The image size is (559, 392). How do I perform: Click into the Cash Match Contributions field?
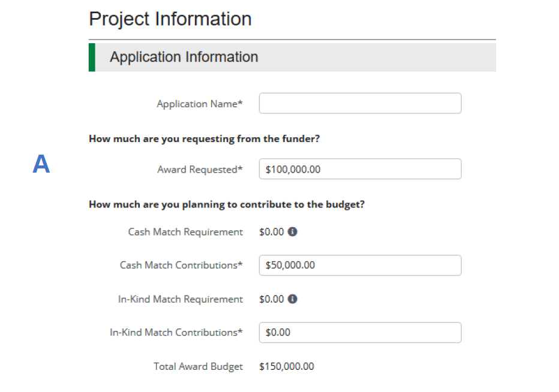(360, 265)
